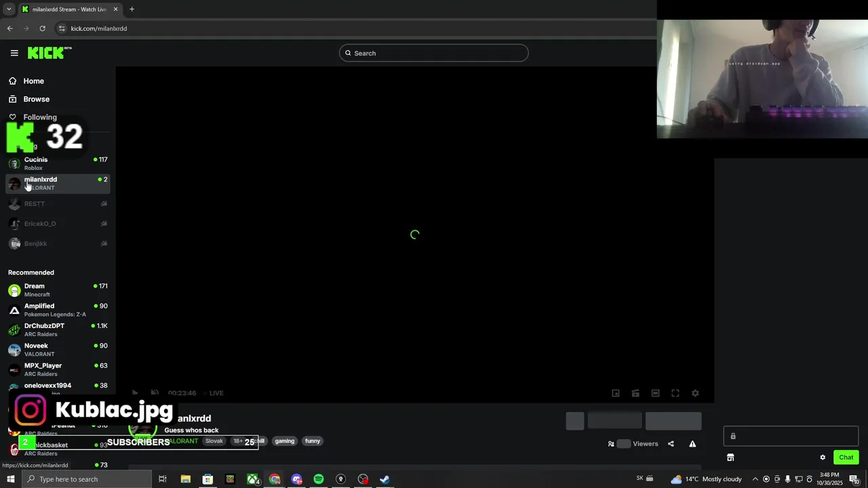The image size is (868, 488).
Task: Open player settings gear
Action: pyautogui.click(x=695, y=393)
